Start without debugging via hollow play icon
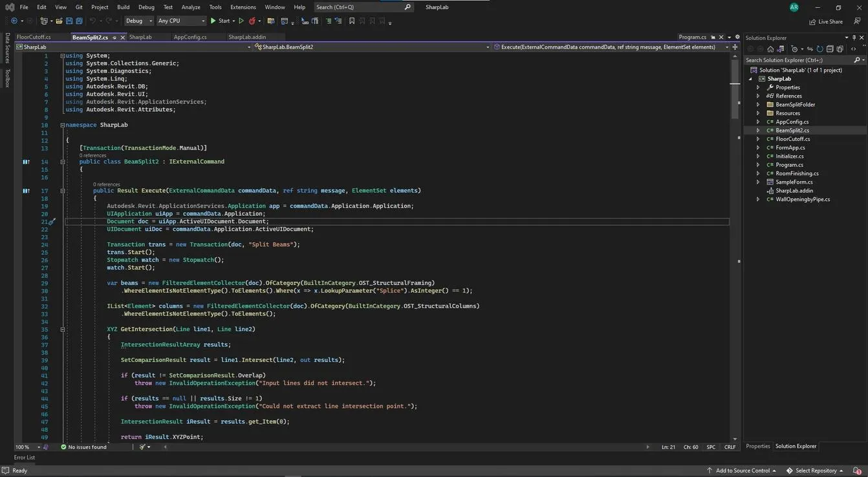Screen dimensions: 868x477 point(241,21)
